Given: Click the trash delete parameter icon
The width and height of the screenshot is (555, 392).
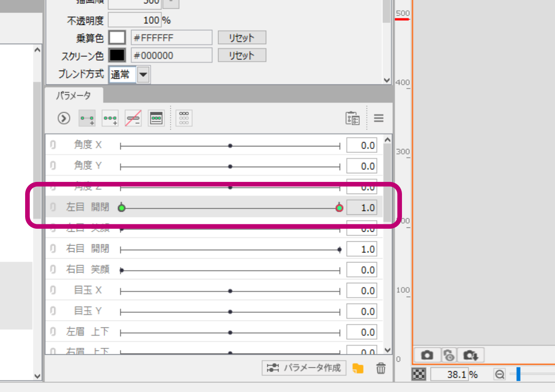Looking at the screenshot, I should click(381, 369).
